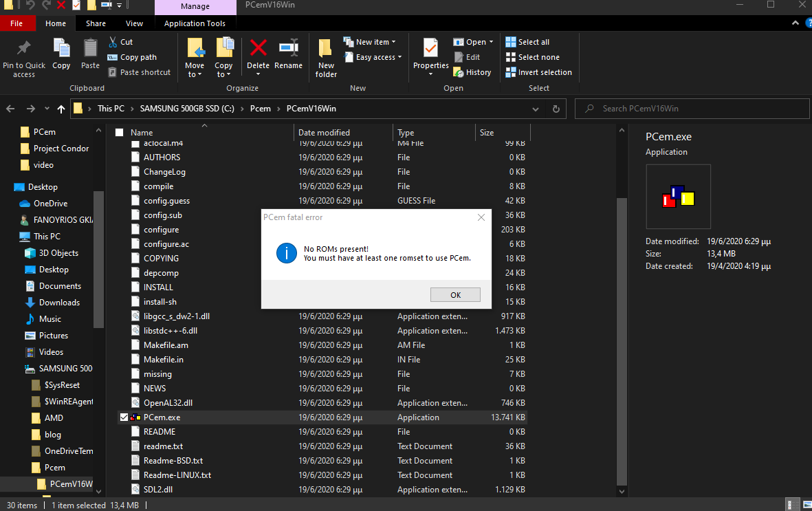Click the Edit ribbon command
The image size is (812, 511).
[x=467, y=57]
